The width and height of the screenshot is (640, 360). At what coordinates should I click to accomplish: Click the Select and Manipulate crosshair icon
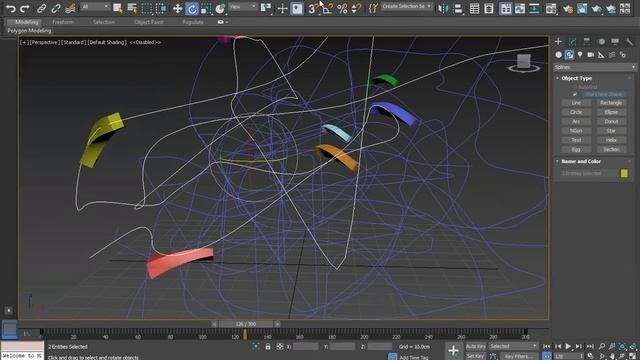282,8
